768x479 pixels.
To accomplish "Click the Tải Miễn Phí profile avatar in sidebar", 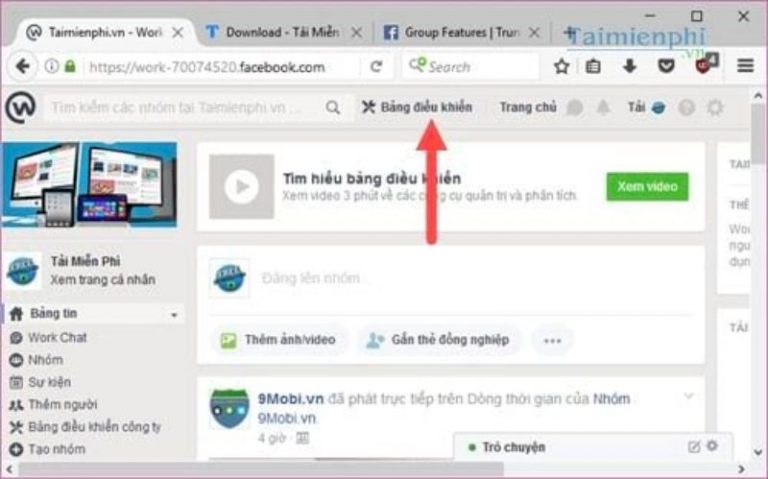I will (23, 271).
